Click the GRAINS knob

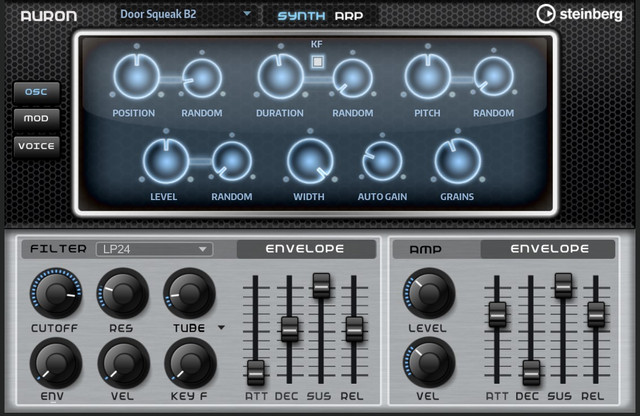[458, 161]
